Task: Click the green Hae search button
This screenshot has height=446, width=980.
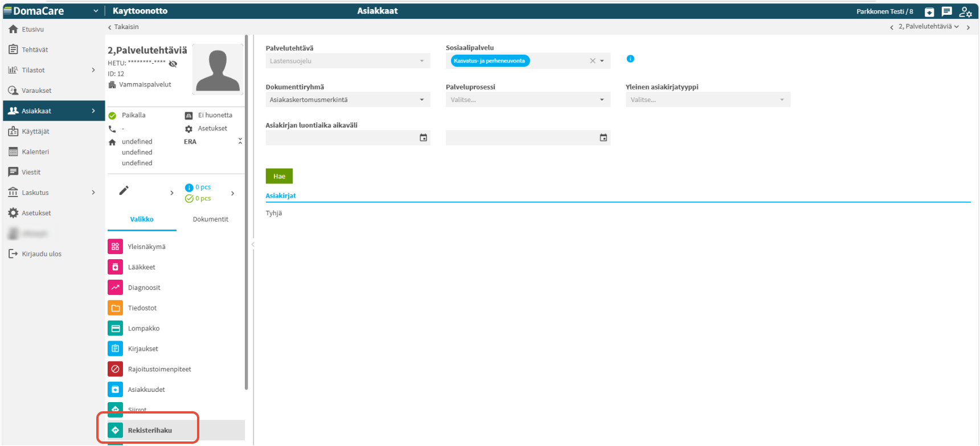Action: [280, 177]
